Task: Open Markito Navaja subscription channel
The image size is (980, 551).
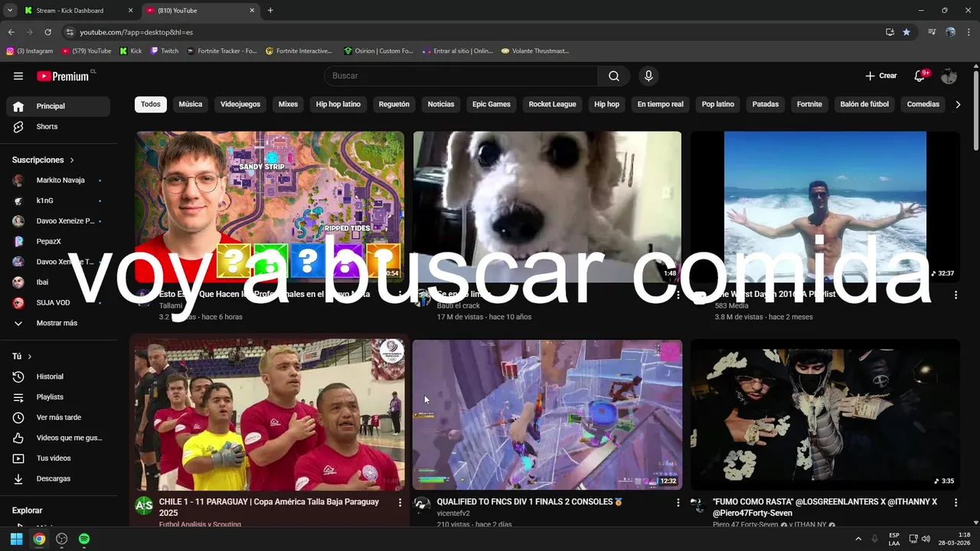Action: [x=58, y=180]
